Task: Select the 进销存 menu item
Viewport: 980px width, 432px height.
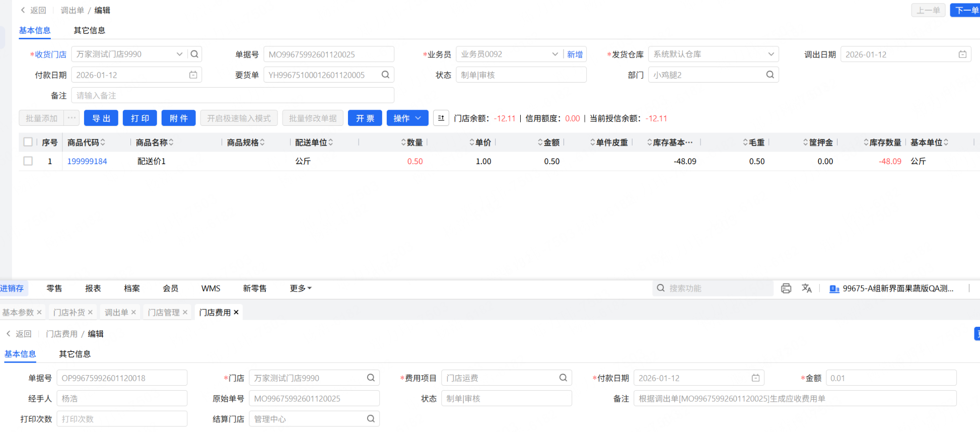Action: pyautogui.click(x=12, y=289)
